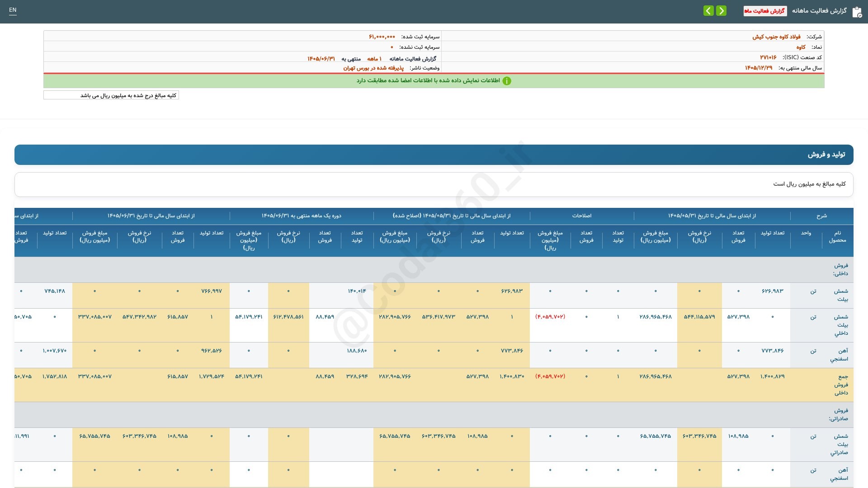
Task: Click the واحد column header
Action: click(x=806, y=233)
